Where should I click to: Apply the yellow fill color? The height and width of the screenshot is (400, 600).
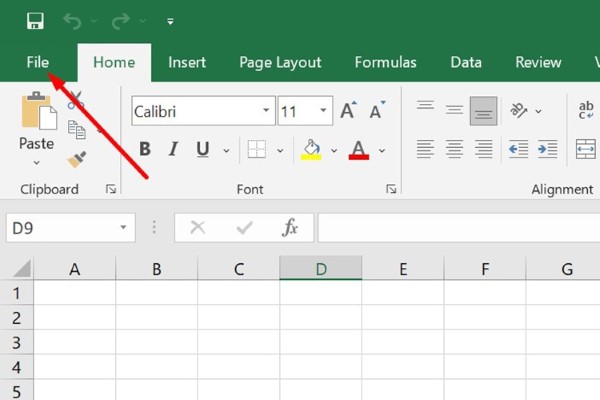click(x=311, y=150)
